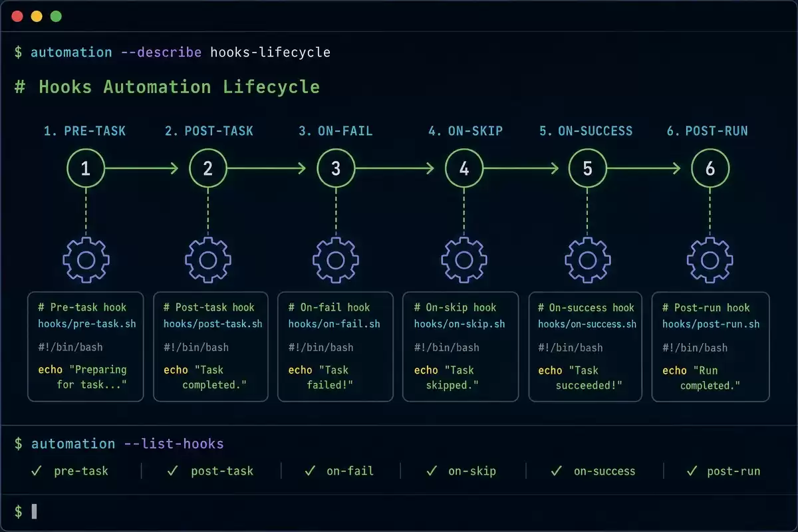Click the checkmark beside pre-task
Screen dimensions: 798x532
pos(36,471)
